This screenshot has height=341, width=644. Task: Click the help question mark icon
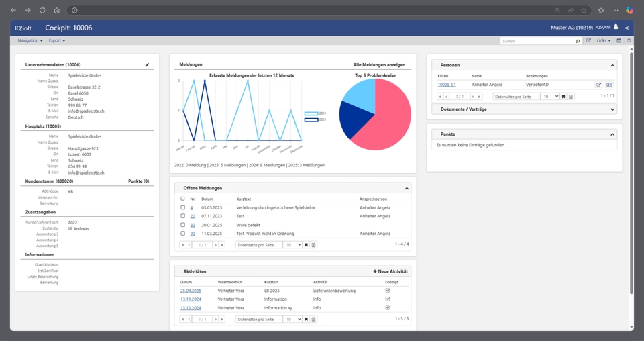pos(629,41)
